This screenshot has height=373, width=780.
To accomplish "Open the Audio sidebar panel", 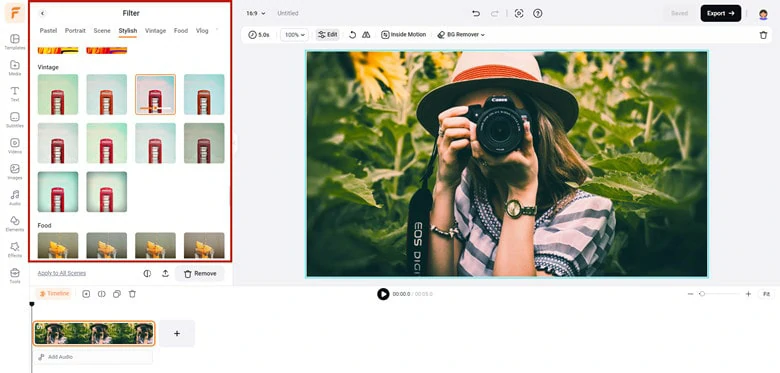I will (15, 197).
